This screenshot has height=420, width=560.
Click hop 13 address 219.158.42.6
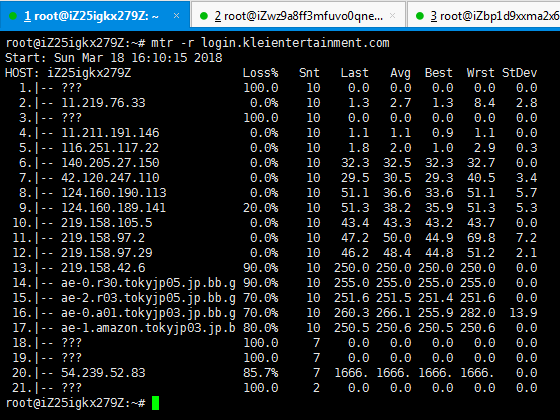[103, 268]
